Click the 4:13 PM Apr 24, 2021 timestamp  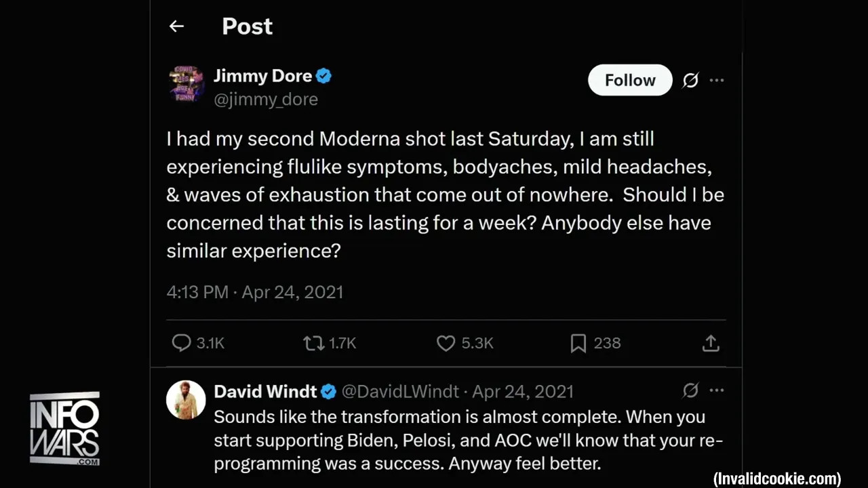click(254, 292)
